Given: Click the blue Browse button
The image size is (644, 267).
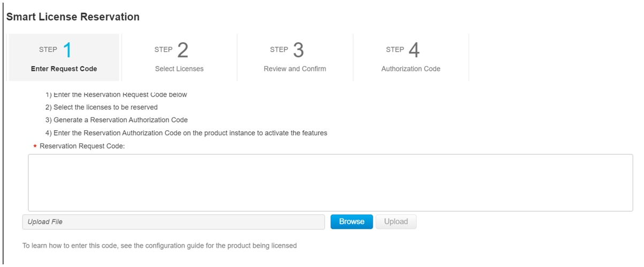Looking at the screenshot, I should coord(351,222).
